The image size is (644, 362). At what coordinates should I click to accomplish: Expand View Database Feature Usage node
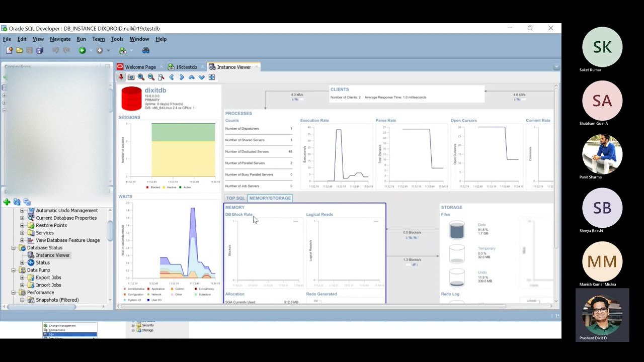coord(22,240)
